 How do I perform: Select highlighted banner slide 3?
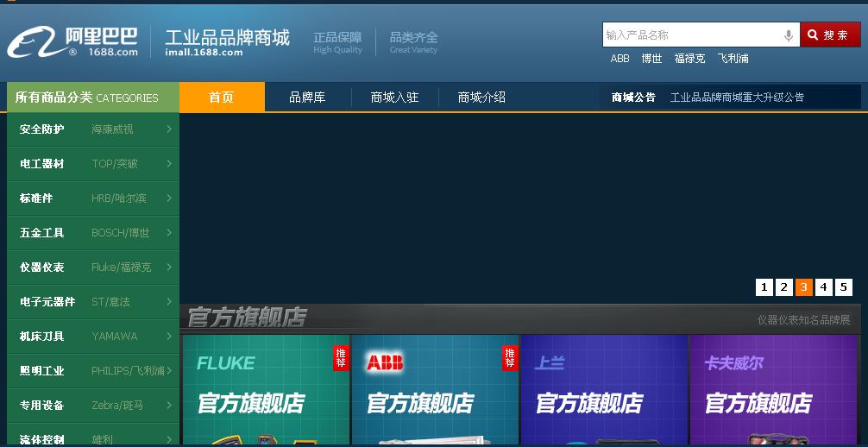[804, 286]
